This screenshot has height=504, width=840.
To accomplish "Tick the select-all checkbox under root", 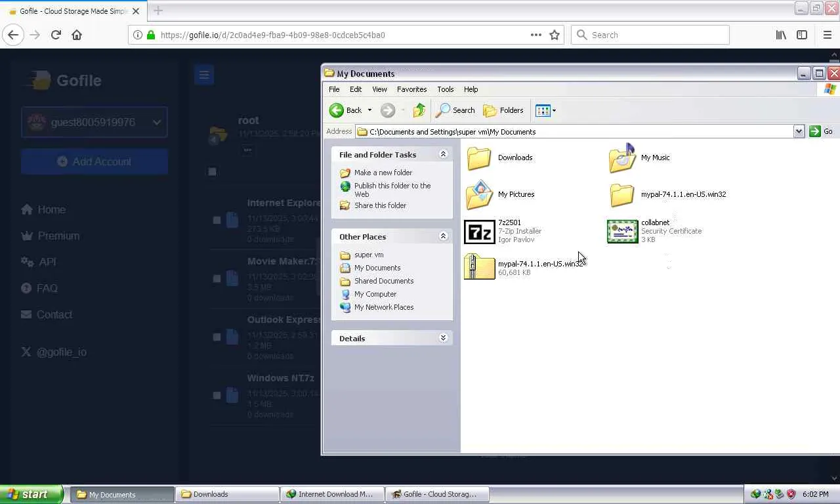I will (x=212, y=171).
